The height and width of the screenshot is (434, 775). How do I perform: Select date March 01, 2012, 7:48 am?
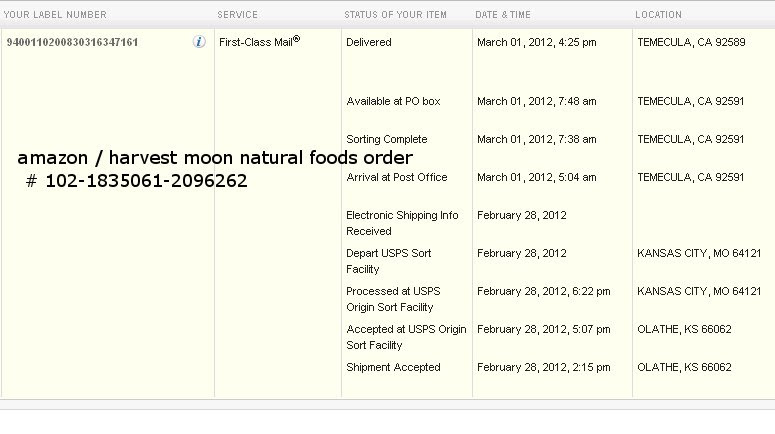click(536, 101)
